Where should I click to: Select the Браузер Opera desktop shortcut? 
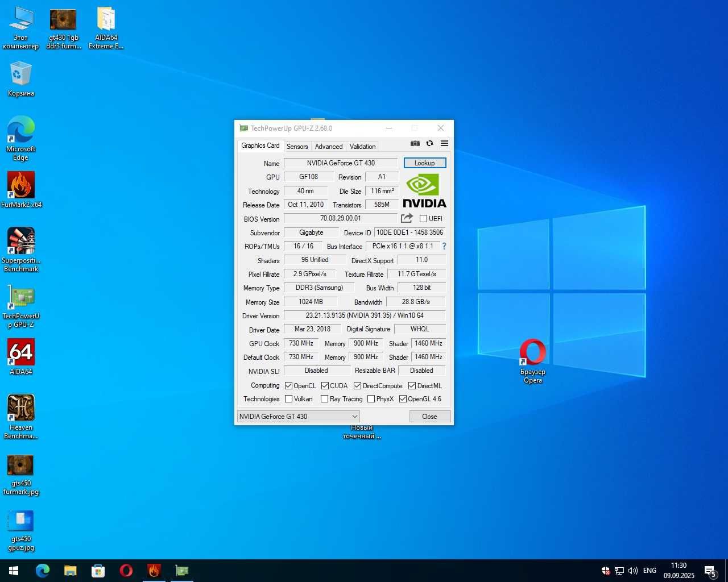click(x=533, y=361)
